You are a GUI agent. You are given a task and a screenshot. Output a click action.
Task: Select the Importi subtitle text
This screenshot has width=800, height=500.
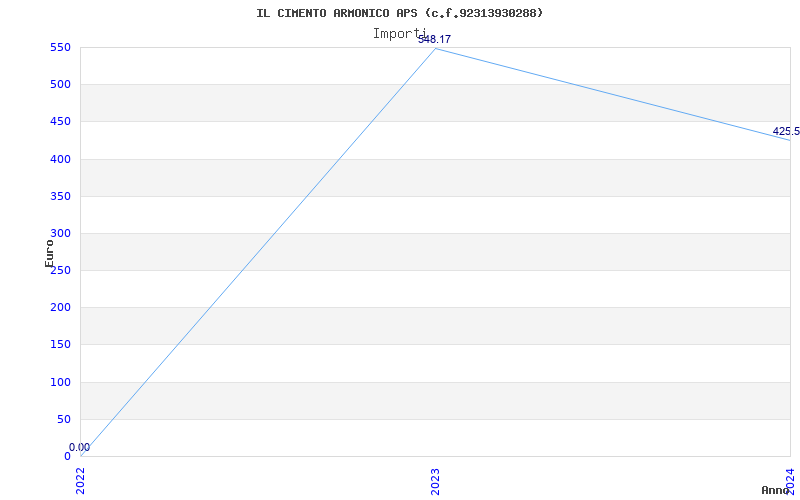tap(399, 34)
